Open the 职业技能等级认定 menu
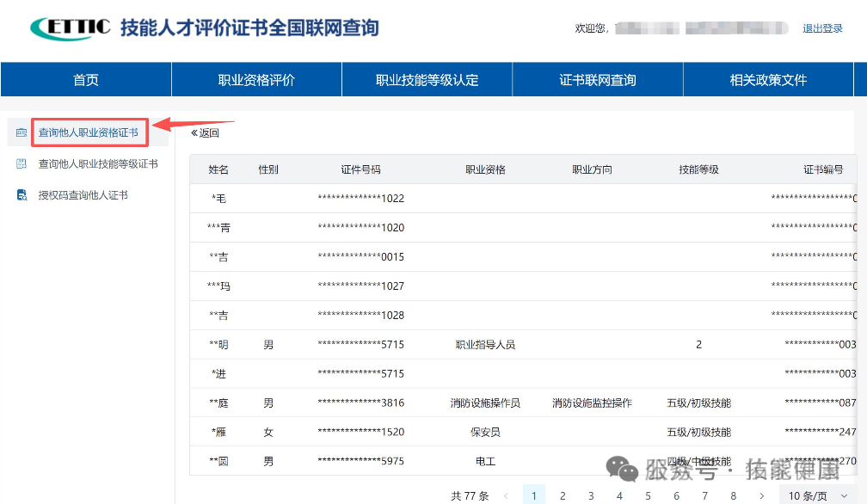 pos(427,80)
